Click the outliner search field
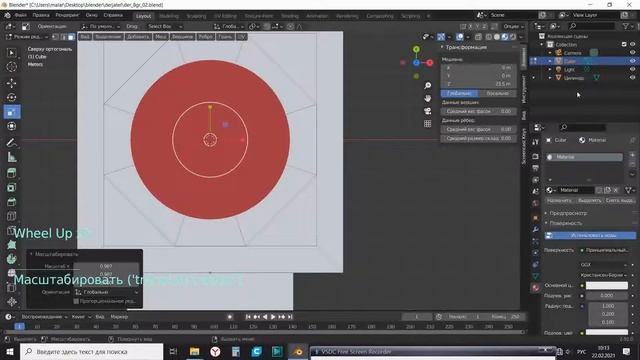The image size is (640, 360). [x=591, y=26]
